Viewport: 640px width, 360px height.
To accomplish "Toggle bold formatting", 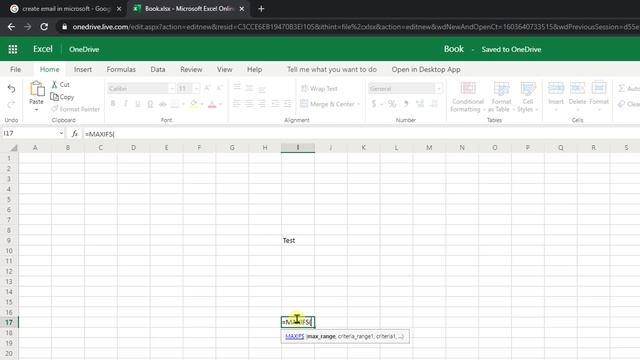I will pyautogui.click(x=113, y=104).
